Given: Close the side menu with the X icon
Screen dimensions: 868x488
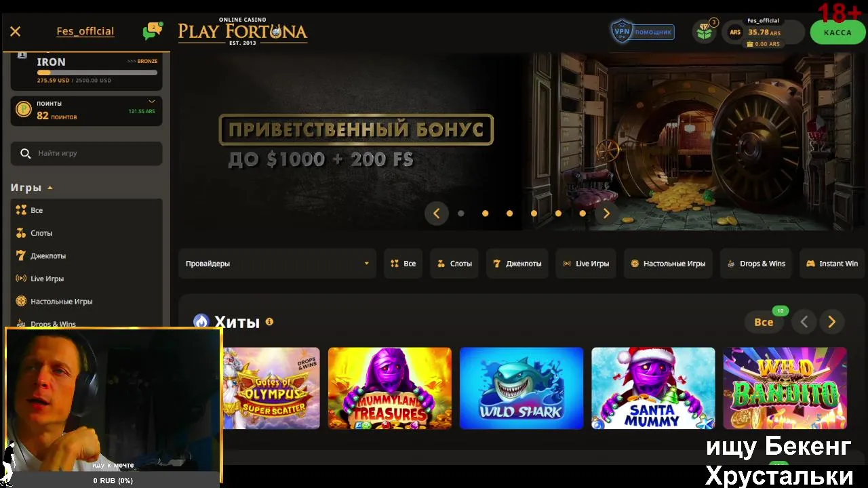Looking at the screenshot, I should point(16,31).
